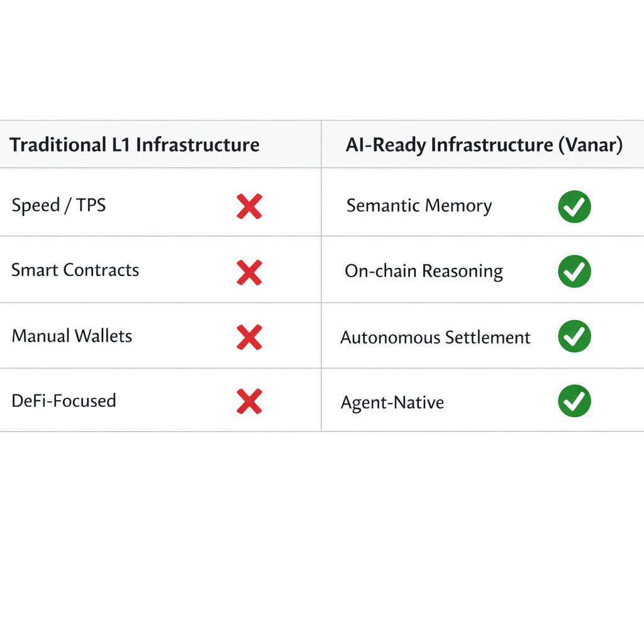
Task: Click the green checkmark beside Autonomous Settlement
Action: (x=574, y=336)
